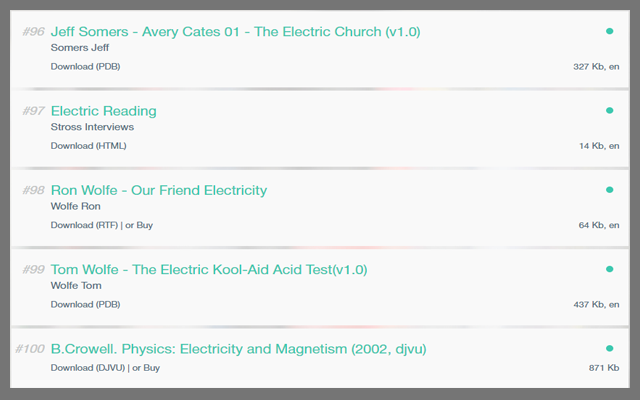This screenshot has width=640, height=400.
Task: Open the Electric Reading title link
Action: pos(103,111)
